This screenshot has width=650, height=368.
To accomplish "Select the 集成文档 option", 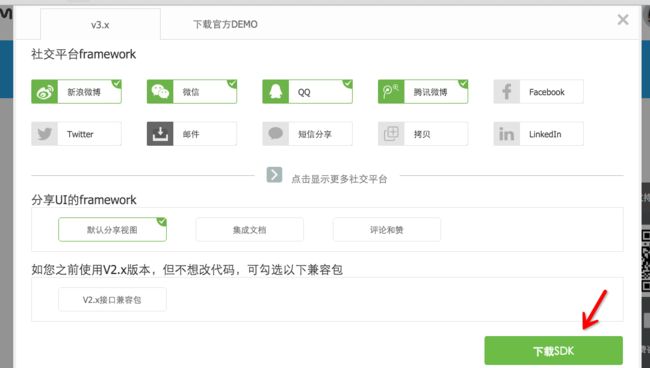I will click(250, 230).
